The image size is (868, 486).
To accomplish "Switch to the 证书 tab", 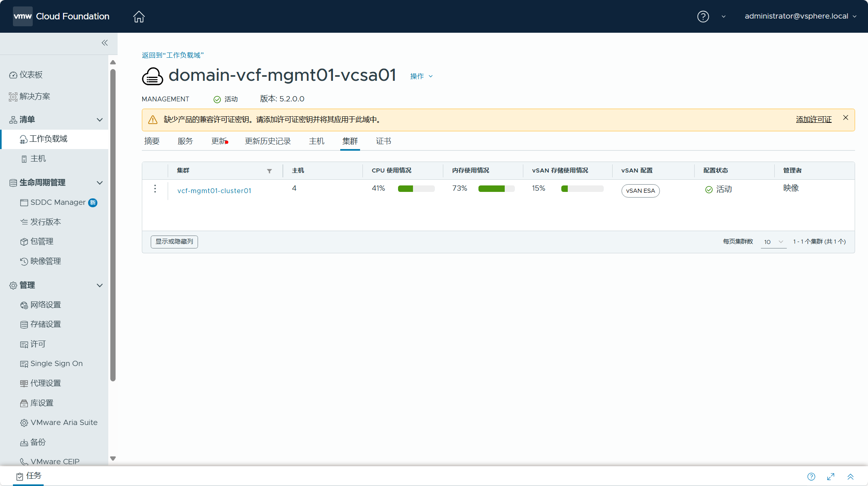I will coord(383,141).
